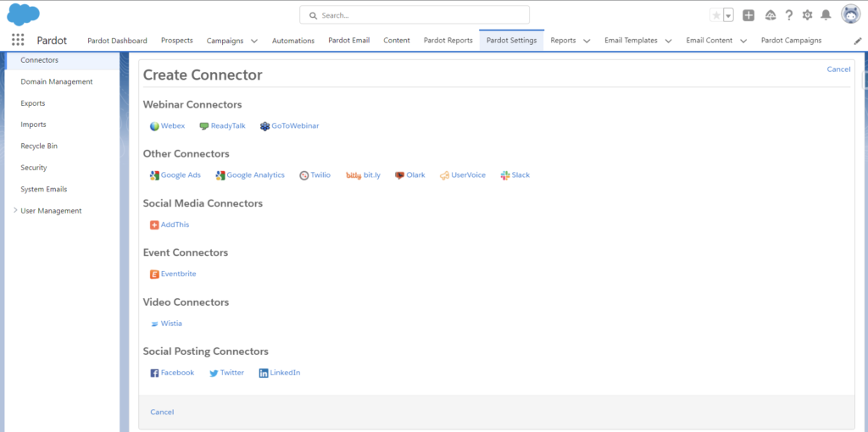Click the global Search field
Image resolution: width=868 pixels, height=432 pixels.
pos(415,15)
